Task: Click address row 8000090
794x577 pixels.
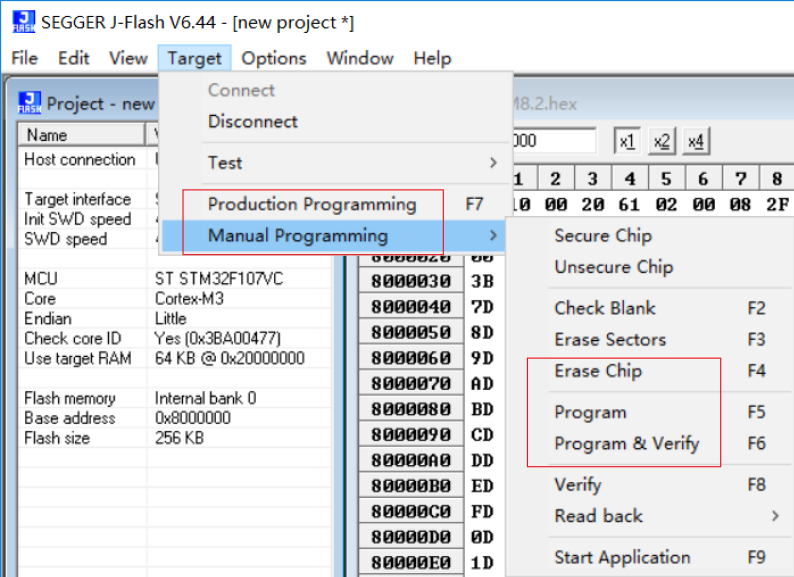Action: (x=411, y=435)
